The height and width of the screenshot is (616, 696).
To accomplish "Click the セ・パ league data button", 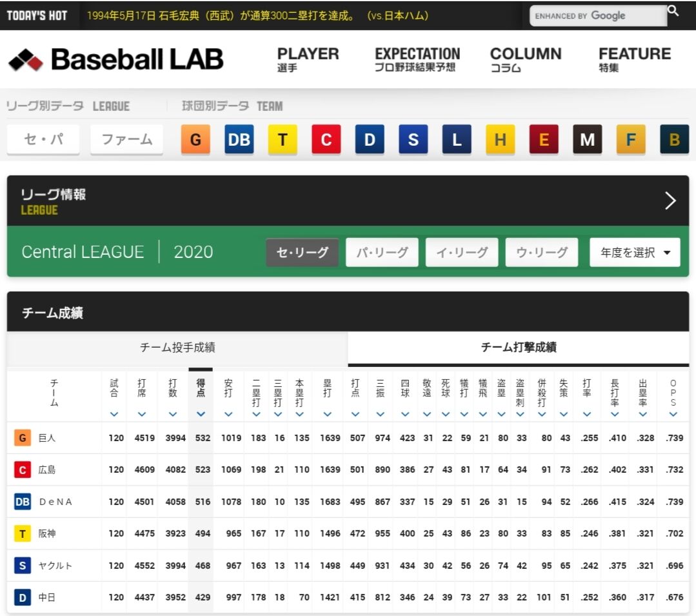I will coord(43,139).
